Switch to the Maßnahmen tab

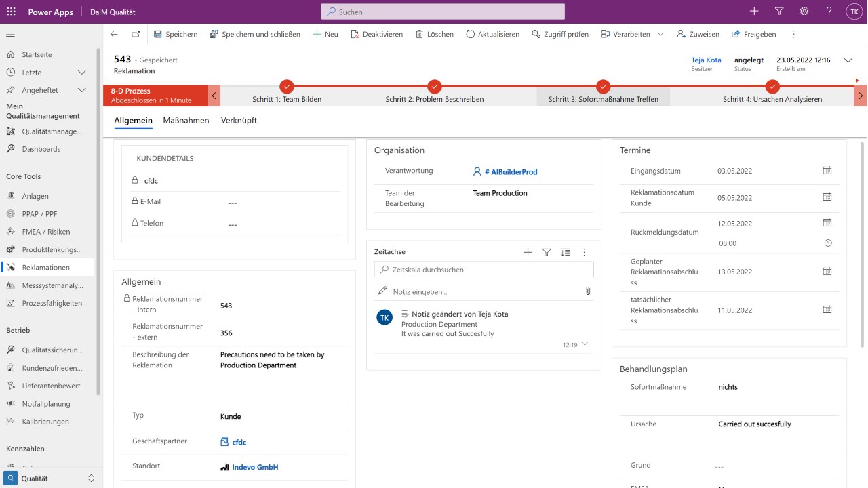186,121
